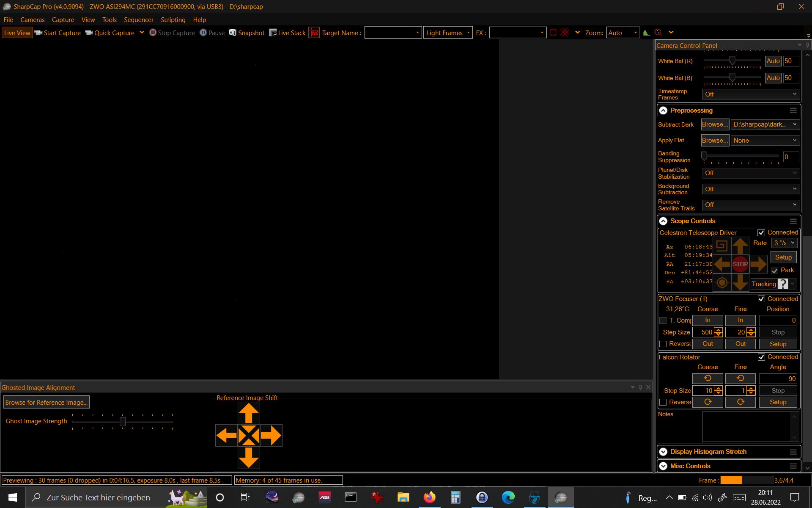
Task: Shift the reference image left
Action: click(226, 435)
